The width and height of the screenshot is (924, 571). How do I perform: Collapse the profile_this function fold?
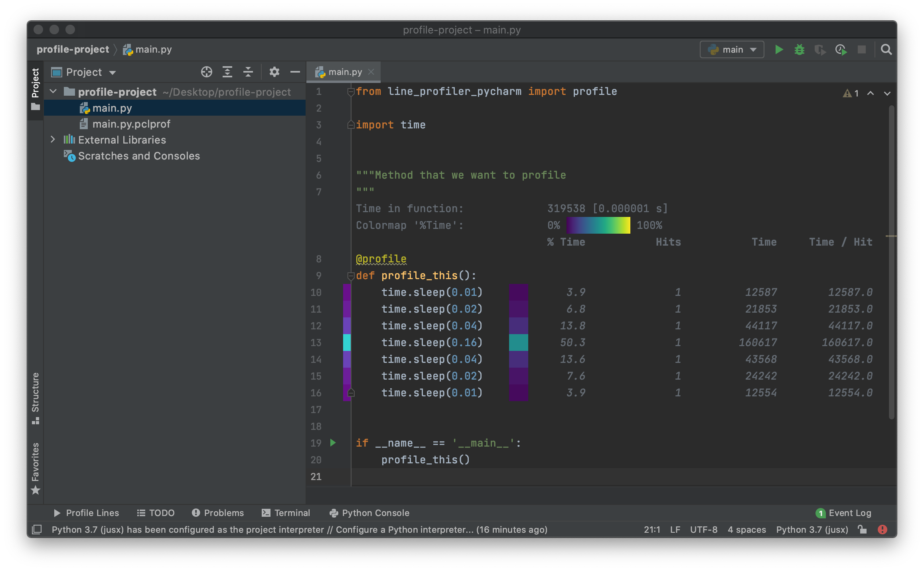(350, 275)
